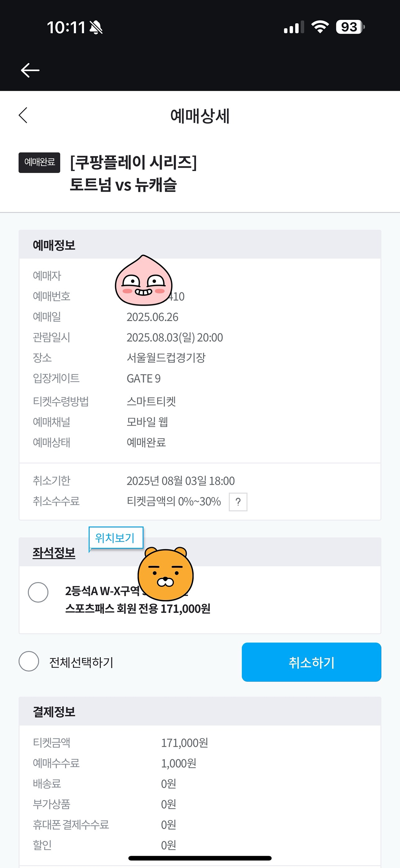Toggle the 전체선택하기 select-all circle

29,661
